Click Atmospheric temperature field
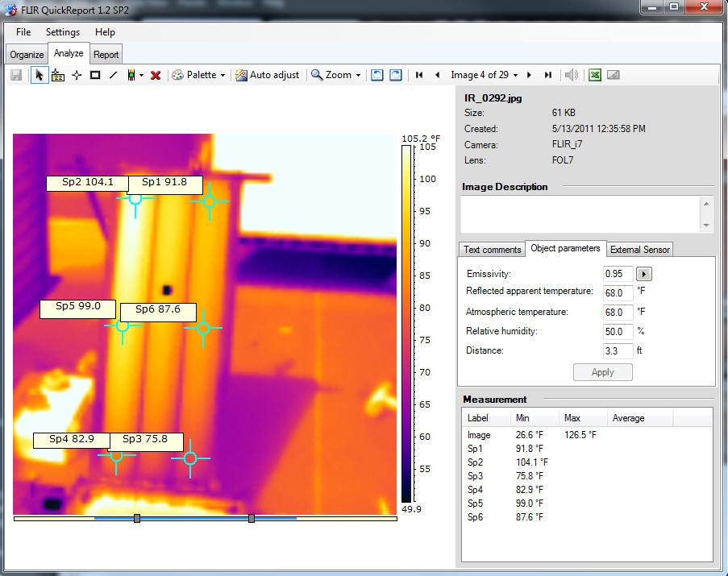Image resolution: width=728 pixels, height=576 pixels. pos(618,313)
